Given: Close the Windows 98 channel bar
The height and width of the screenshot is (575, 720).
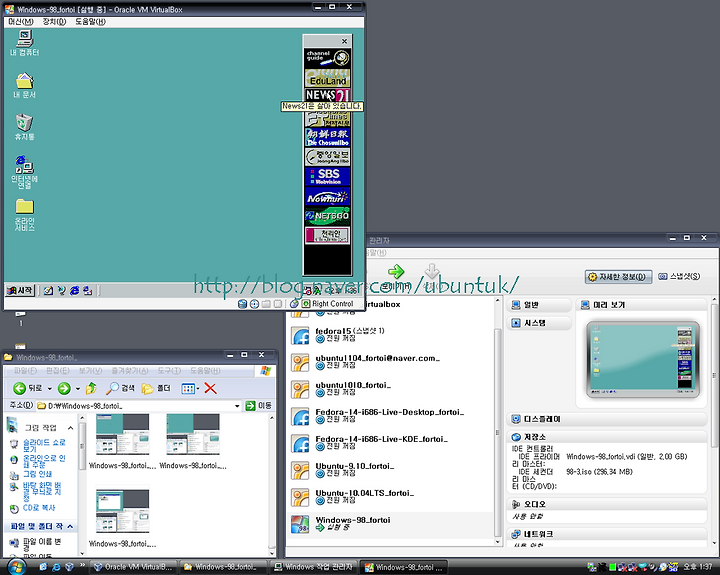Looking at the screenshot, I should (x=344, y=41).
